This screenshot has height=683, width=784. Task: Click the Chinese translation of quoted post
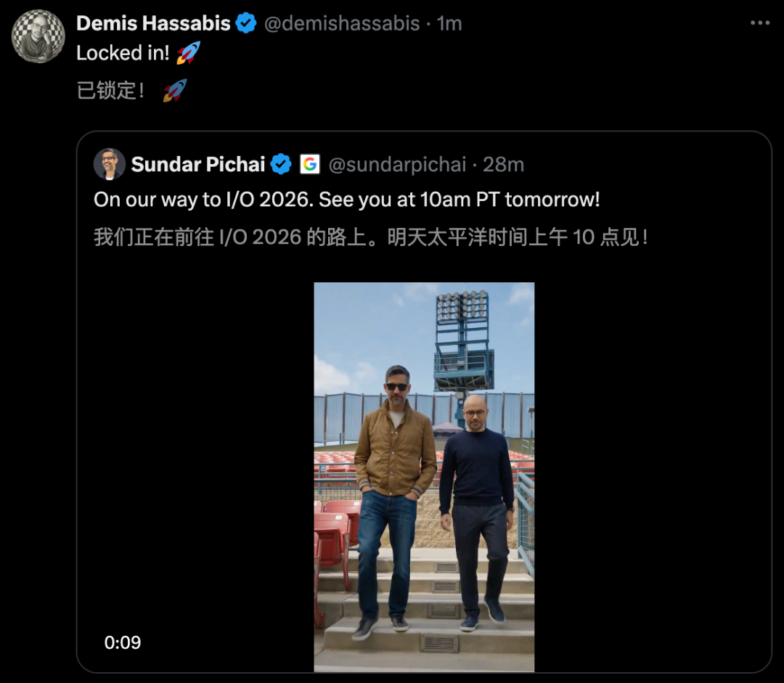(x=371, y=237)
